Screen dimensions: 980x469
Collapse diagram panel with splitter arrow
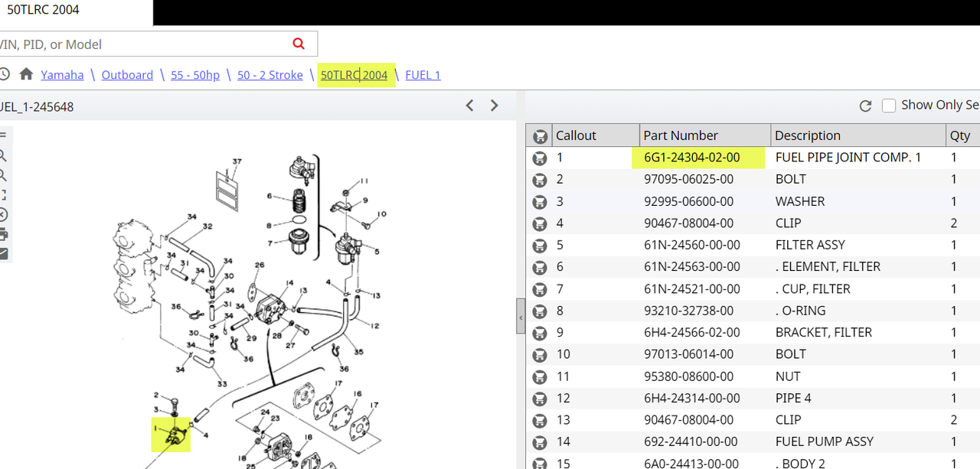click(521, 317)
